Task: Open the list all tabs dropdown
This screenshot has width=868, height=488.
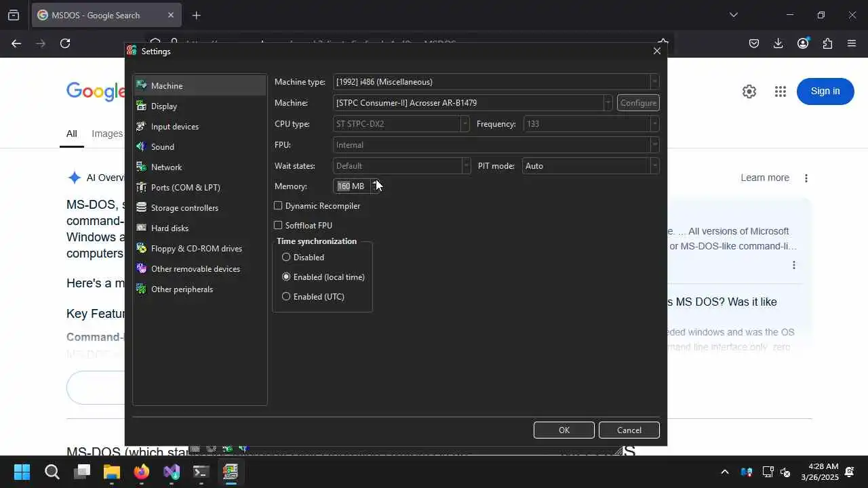Action: coord(733,15)
